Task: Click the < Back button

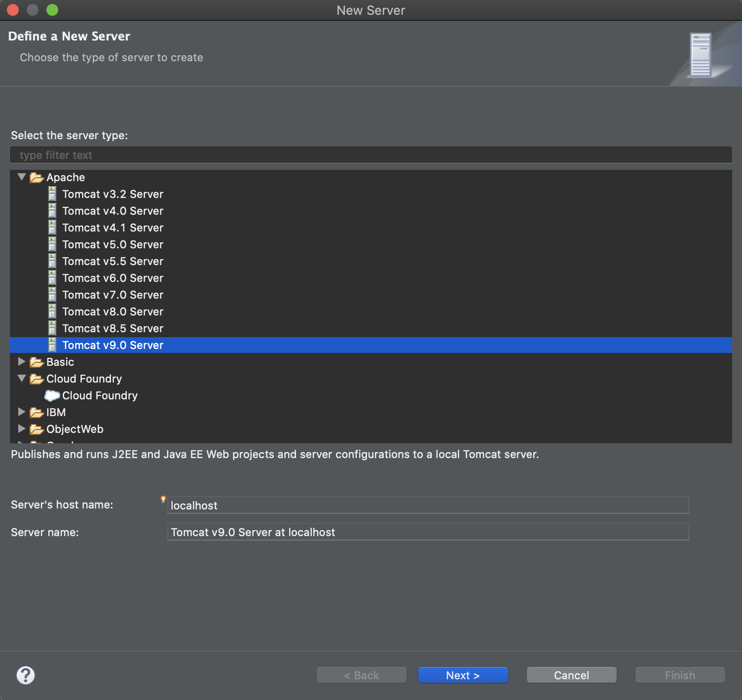Action: pos(361,675)
